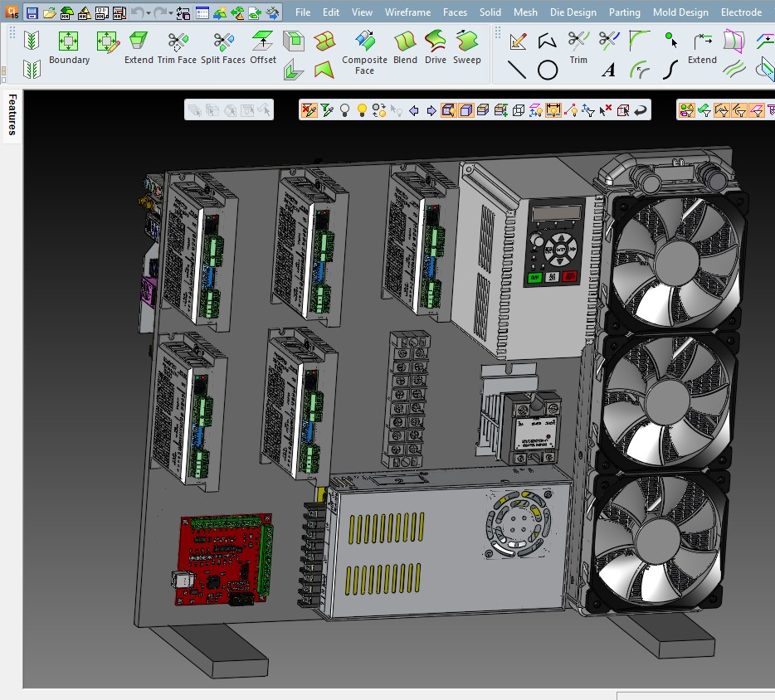Open the Undo dropdown arrow
The image size is (775, 700).
tap(148, 12)
